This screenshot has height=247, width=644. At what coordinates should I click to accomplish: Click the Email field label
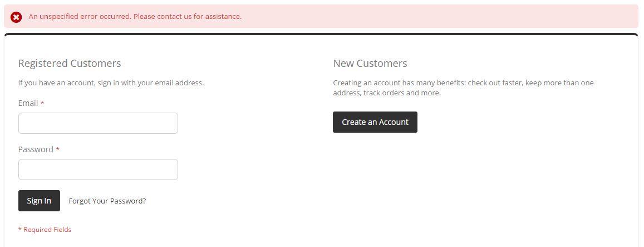28,103
